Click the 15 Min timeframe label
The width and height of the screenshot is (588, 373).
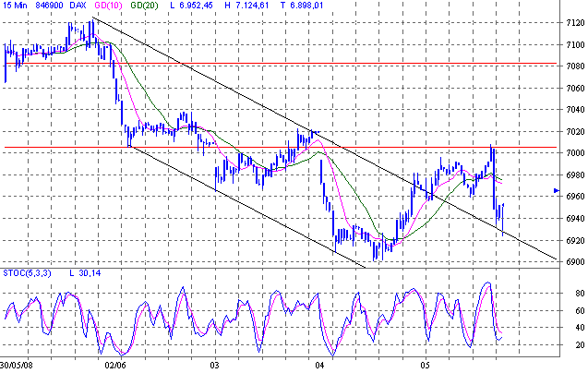14,6
